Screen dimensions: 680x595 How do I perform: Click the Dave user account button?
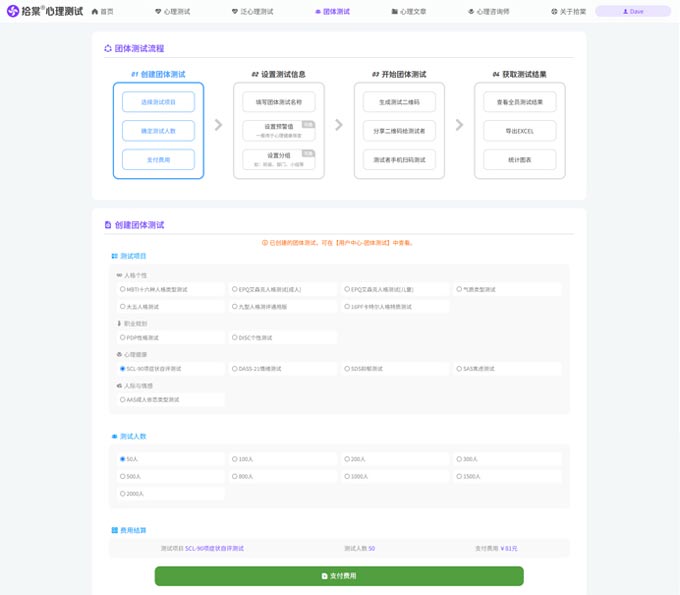633,11
